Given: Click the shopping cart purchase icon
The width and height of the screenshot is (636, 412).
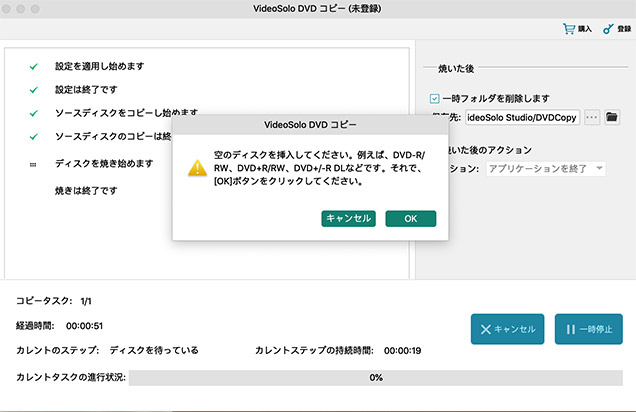Looking at the screenshot, I should tap(569, 29).
